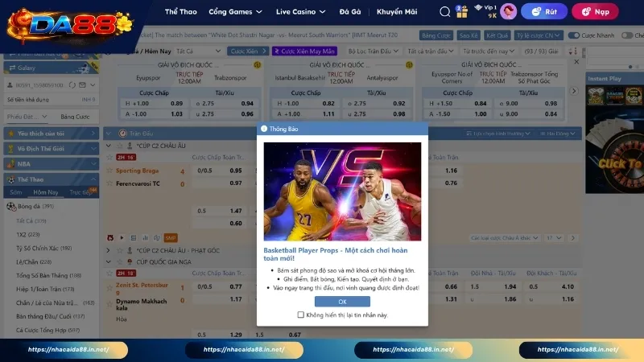Click favorite star beside Sporting Braga
Screen dimensions: 644x362
pos(110,171)
